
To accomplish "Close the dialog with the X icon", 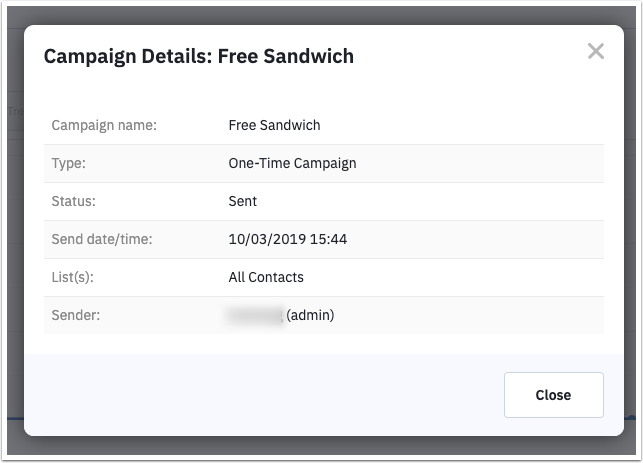I will tap(595, 51).
